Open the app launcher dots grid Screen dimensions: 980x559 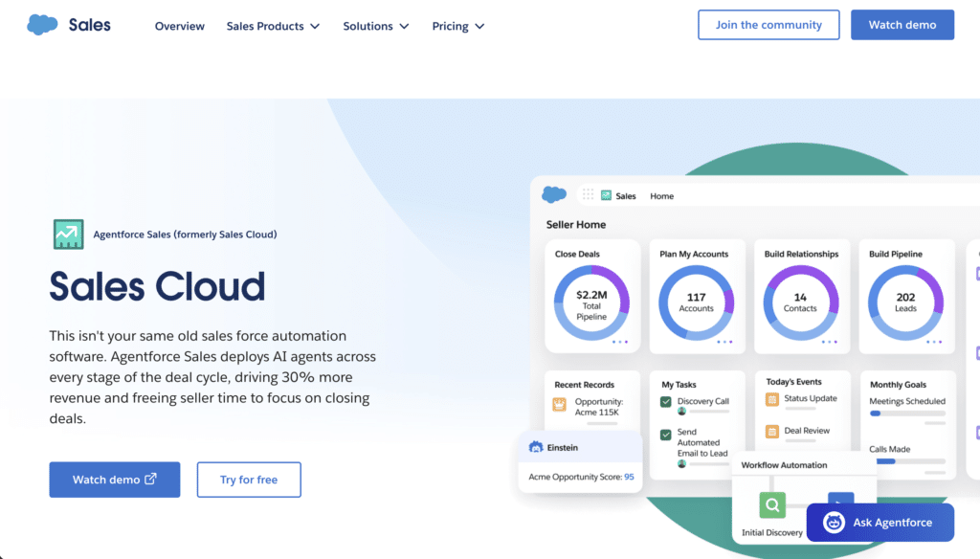(x=588, y=194)
